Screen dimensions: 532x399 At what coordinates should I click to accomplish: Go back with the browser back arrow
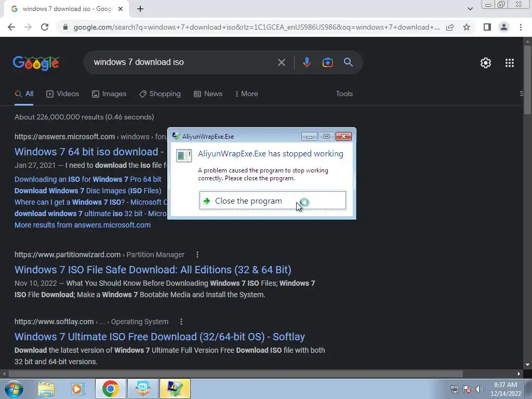(x=11, y=27)
